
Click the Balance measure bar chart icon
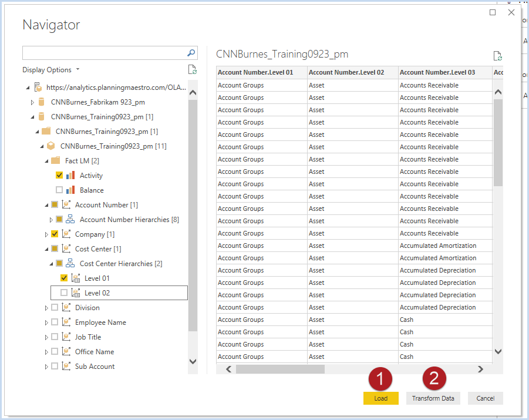click(70, 190)
